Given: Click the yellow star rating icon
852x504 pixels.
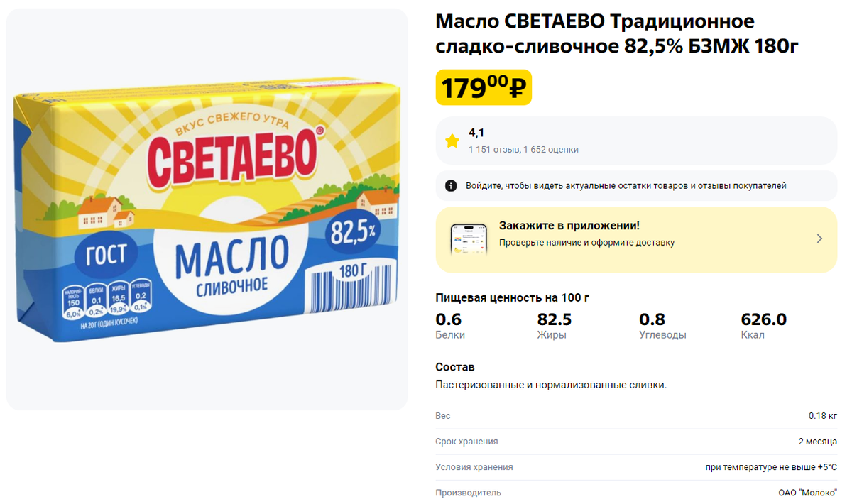Looking at the screenshot, I should (452, 141).
